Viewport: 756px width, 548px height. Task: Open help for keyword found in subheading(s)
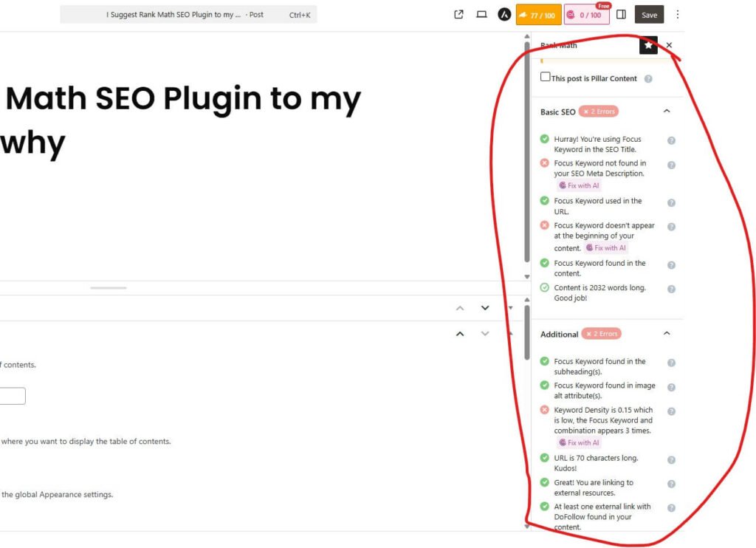pos(671,363)
